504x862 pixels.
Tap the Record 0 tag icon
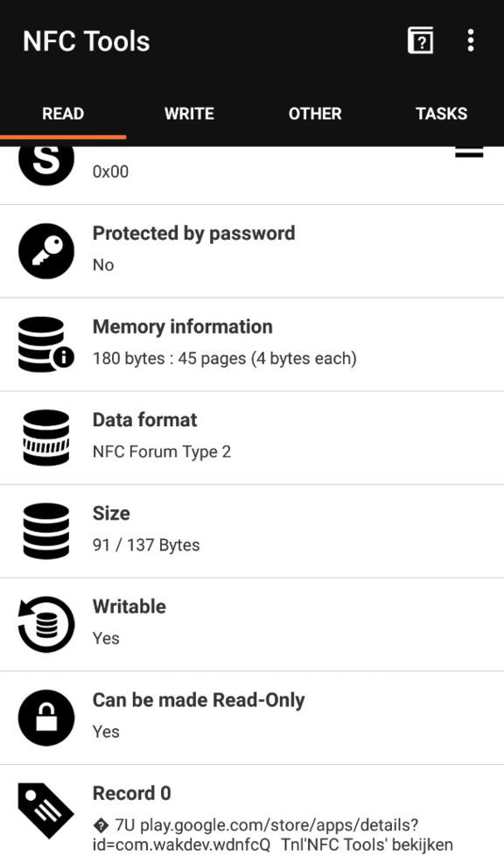tap(46, 811)
